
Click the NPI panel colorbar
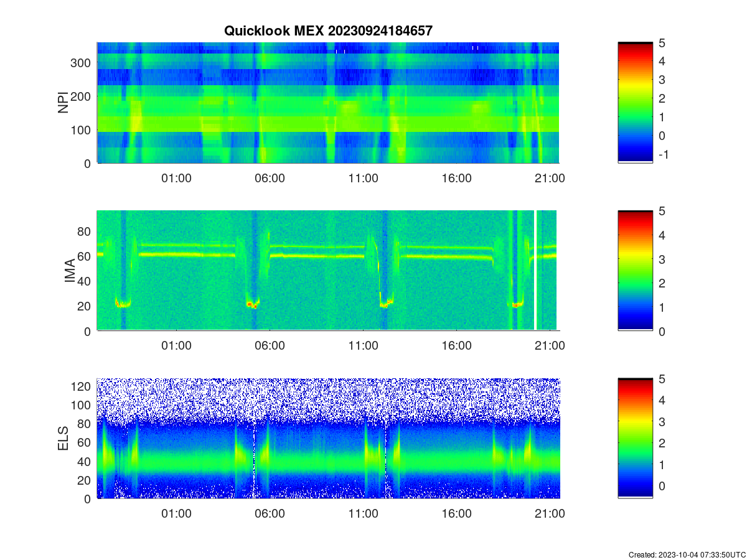[x=636, y=103]
